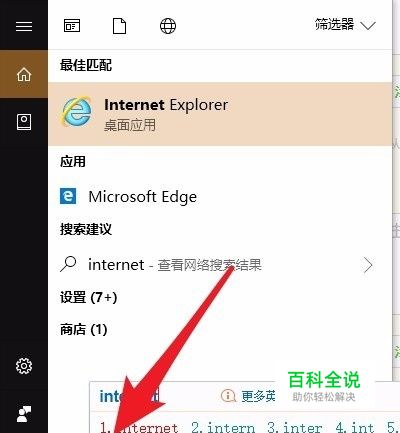Click the Feedback person icon
The height and width of the screenshot is (433, 400).
24,414
